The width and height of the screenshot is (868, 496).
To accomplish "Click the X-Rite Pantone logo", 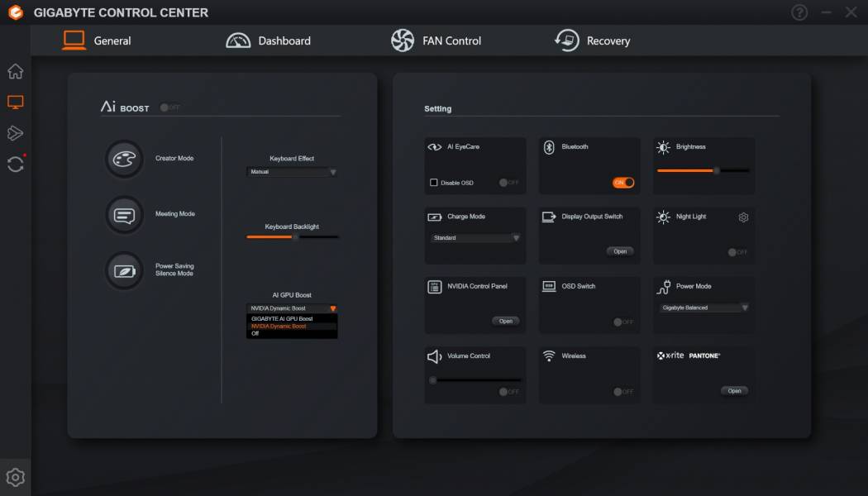I will [x=688, y=355].
